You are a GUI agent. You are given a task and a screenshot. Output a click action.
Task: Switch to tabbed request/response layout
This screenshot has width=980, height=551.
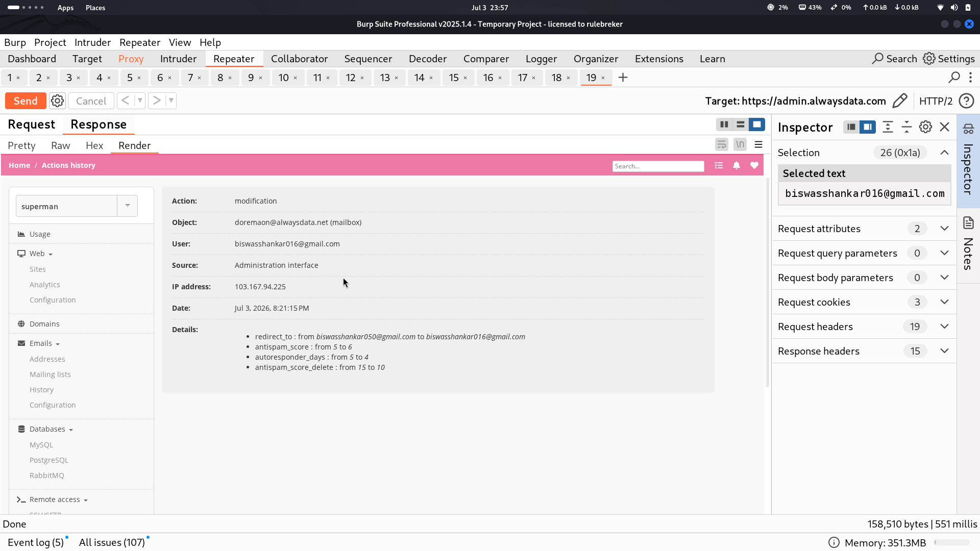coord(756,124)
